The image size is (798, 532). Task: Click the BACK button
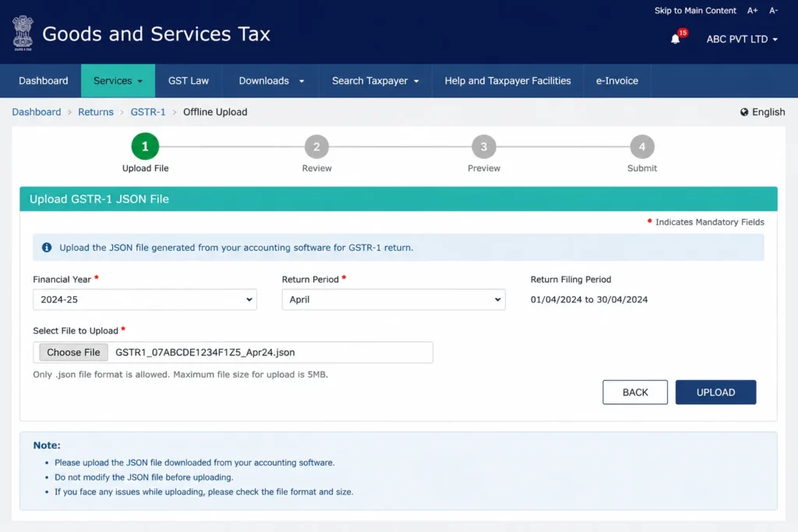pos(635,392)
